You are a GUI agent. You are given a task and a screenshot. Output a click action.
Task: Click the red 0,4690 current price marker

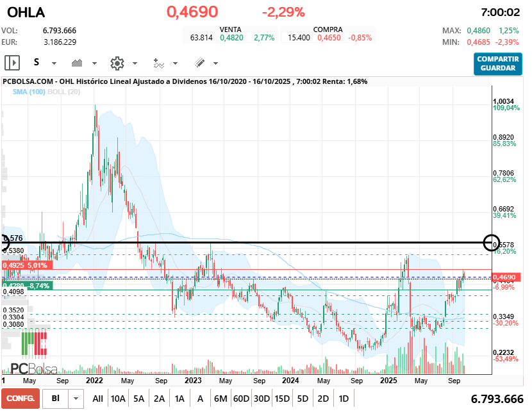506,277
